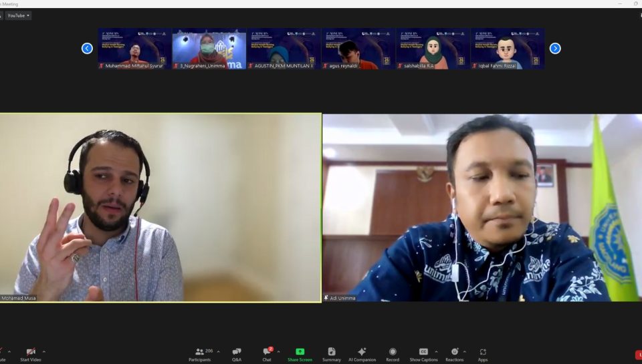642x364 pixels.
Task: Select the Iqbal Fahmi Rizzal thumbnail
Action: tap(507, 48)
